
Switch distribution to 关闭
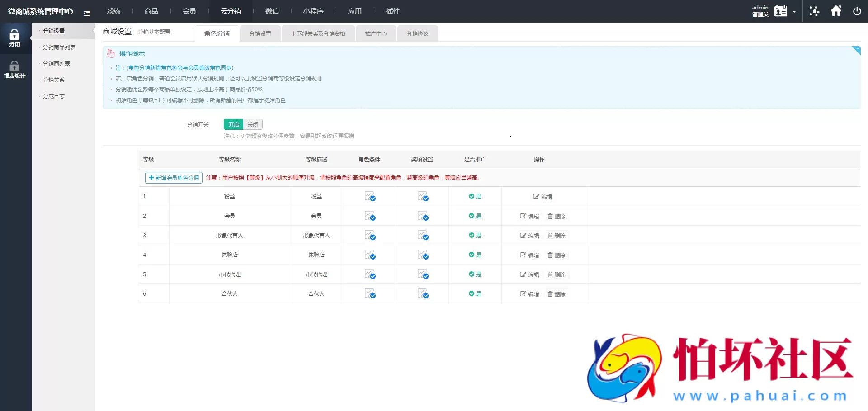(253, 124)
